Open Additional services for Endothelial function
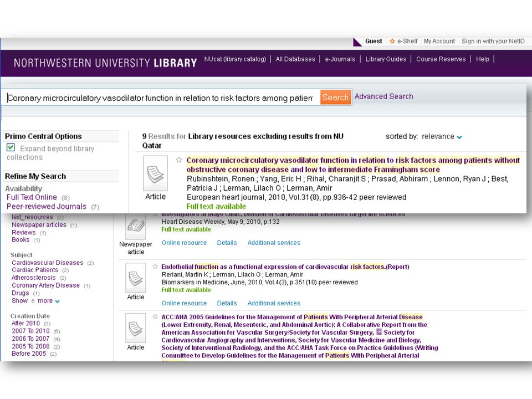This screenshot has height=399, width=532. point(274,303)
